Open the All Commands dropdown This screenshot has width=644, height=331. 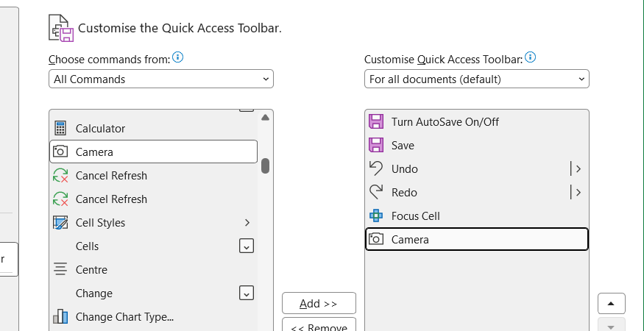tap(161, 79)
